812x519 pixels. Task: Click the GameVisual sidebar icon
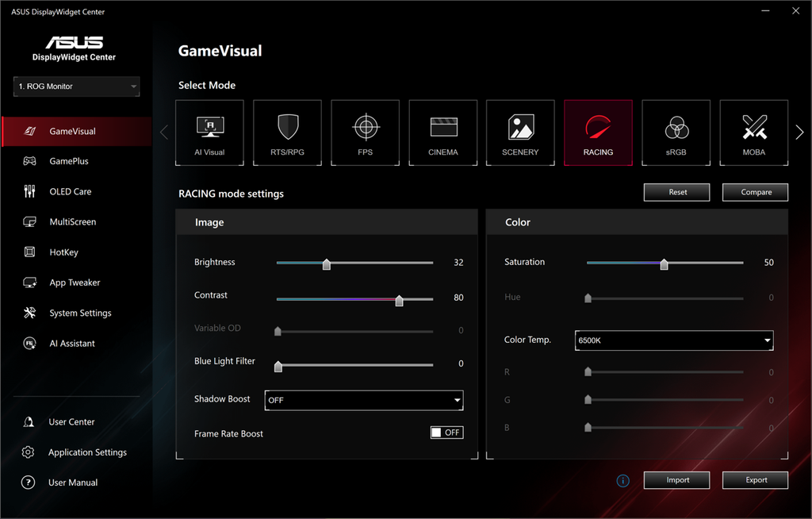(30, 131)
